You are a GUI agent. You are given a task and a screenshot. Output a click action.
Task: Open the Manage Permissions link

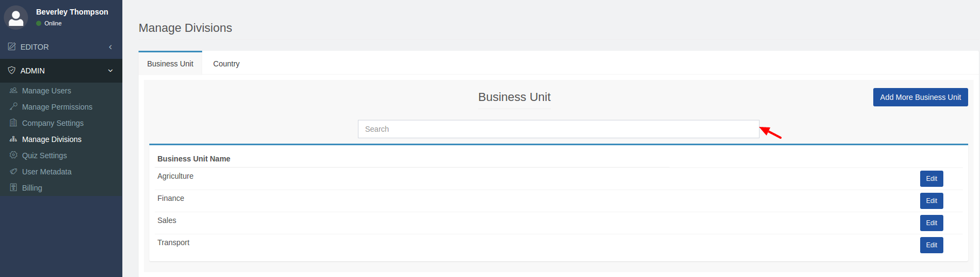point(57,107)
